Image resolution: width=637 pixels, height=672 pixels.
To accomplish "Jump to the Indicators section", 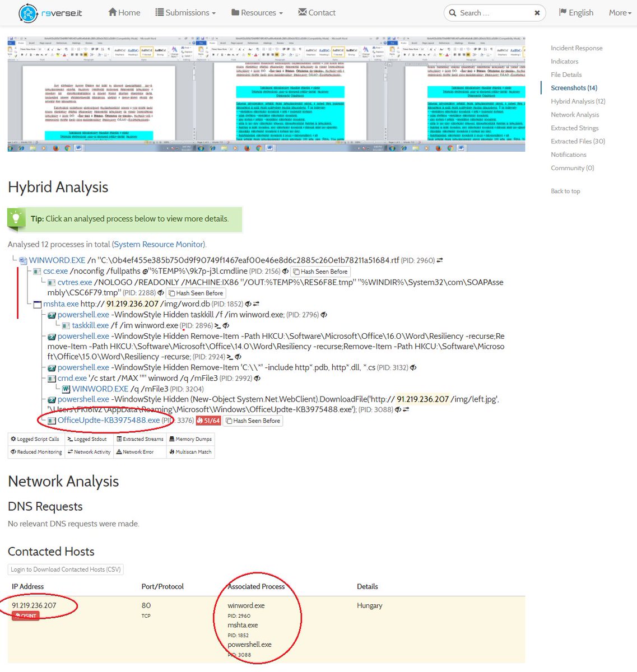I will click(564, 62).
